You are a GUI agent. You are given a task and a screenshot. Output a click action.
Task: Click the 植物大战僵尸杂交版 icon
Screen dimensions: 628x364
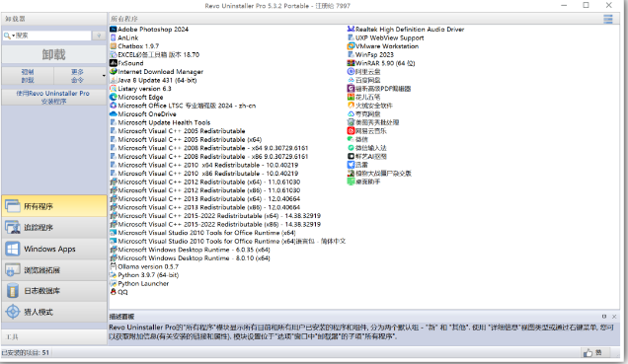pos(351,174)
